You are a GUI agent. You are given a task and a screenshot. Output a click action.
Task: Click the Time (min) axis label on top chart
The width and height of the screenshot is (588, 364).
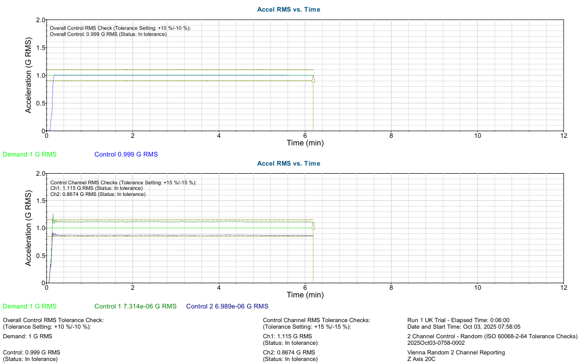tap(305, 143)
